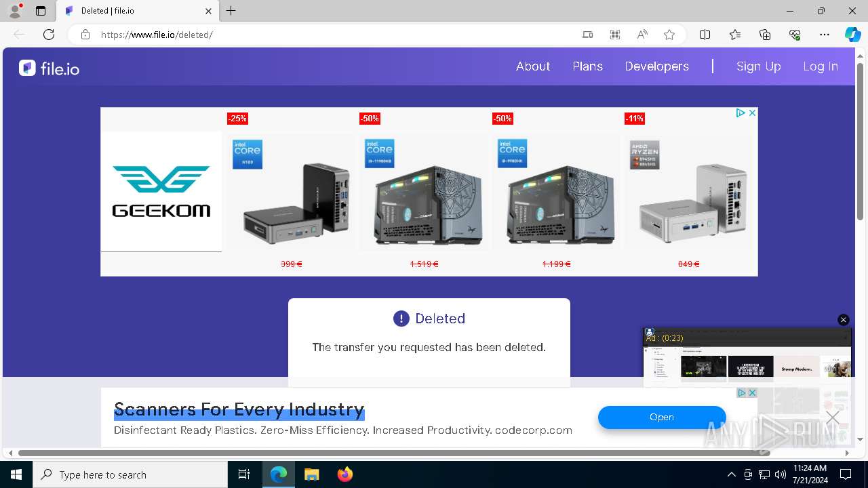Open Browser essentials icon
This screenshot has width=868, height=488.
pyautogui.click(x=795, y=35)
